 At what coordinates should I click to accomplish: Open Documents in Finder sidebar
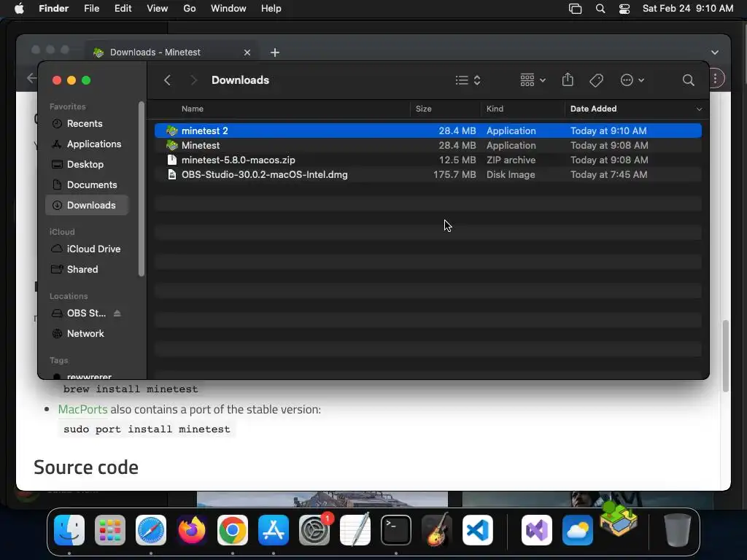(x=87, y=184)
